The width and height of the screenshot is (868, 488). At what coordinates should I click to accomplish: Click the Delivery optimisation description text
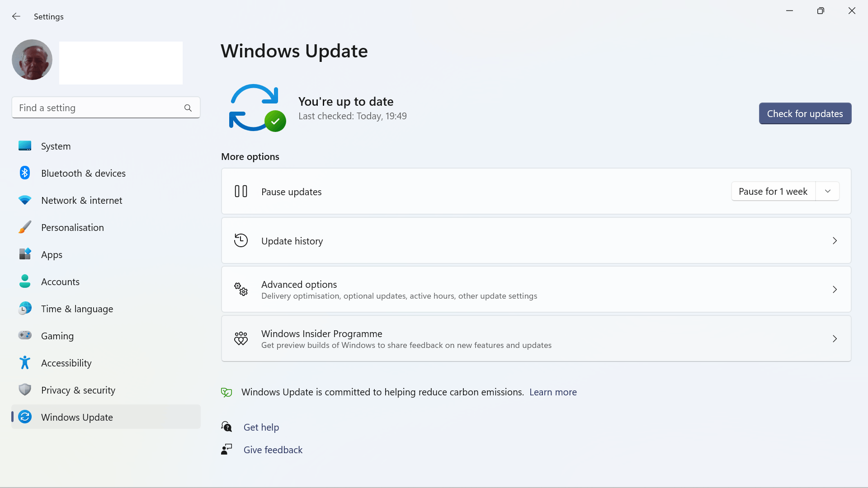pyautogui.click(x=399, y=296)
